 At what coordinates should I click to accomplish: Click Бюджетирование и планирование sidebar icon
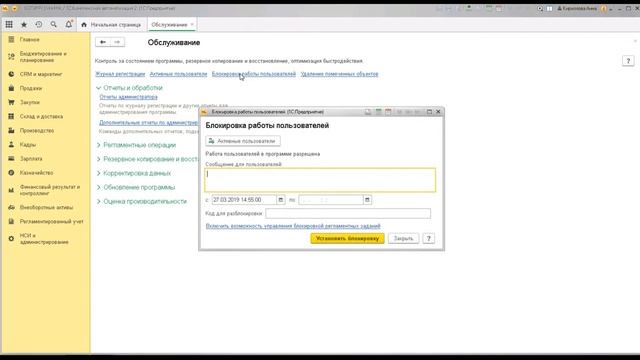tap(11, 57)
